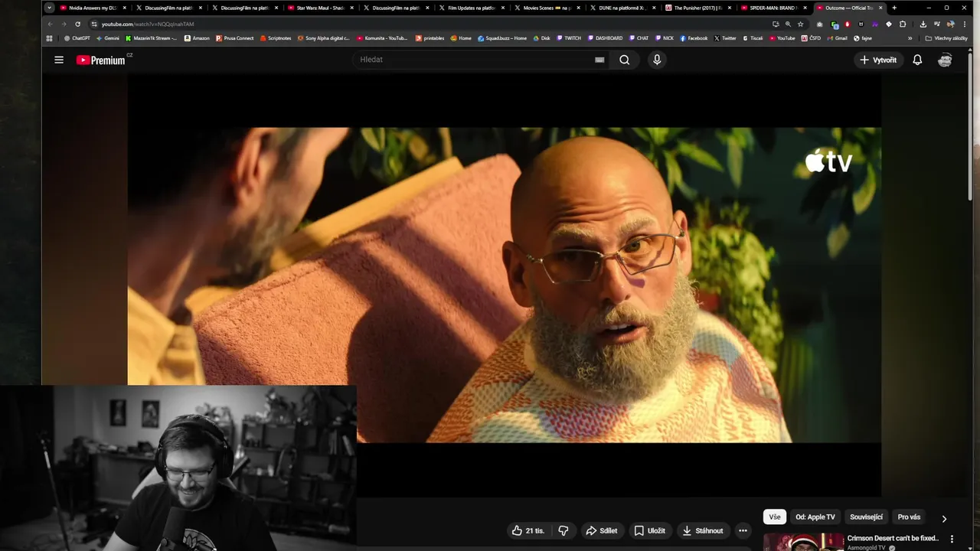980x551 pixels.
Task: Open the browser zoom magnifier icon
Action: click(x=788, y=24)
